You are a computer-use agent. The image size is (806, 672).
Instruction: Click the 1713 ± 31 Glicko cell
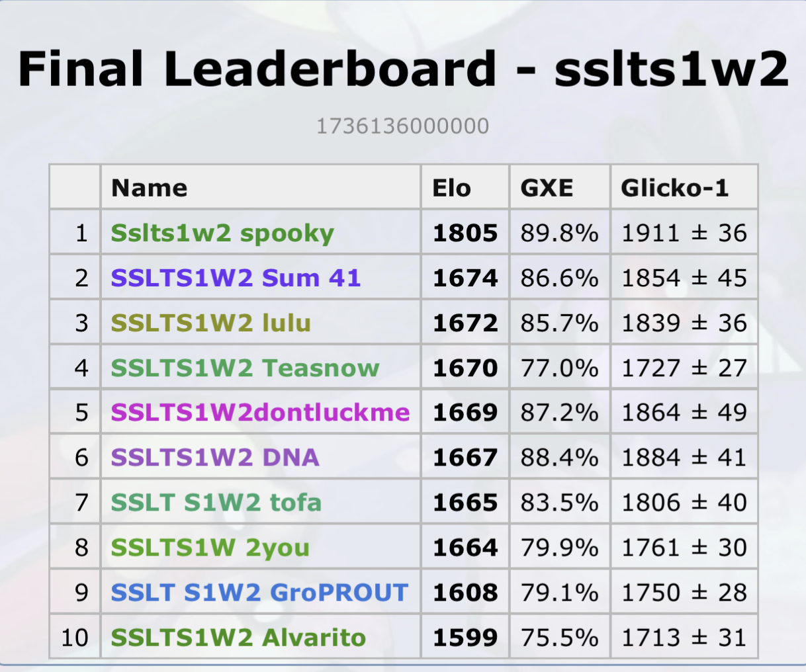pos(684,638)
